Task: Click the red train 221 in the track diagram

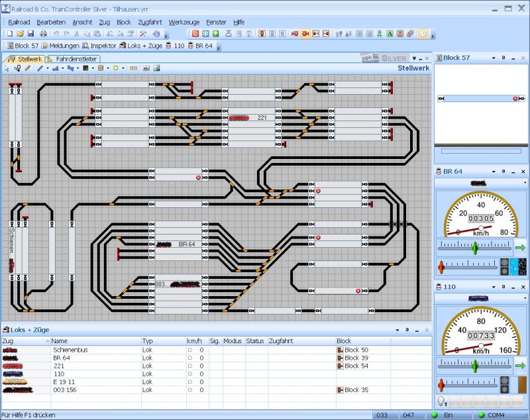Action: click(x=239, y=118)
